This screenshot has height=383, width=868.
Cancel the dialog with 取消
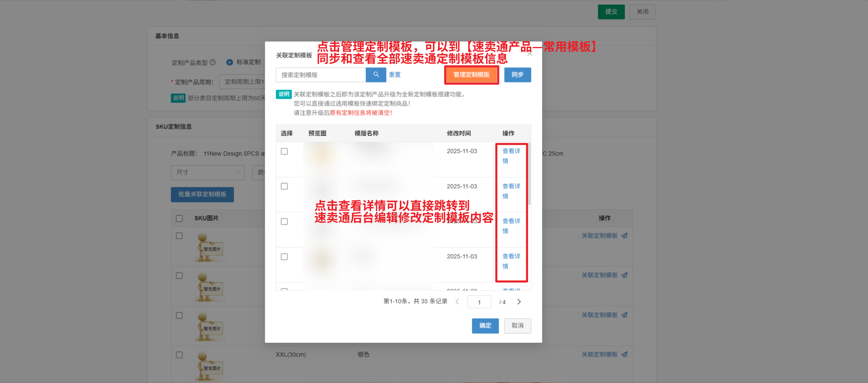517,326
